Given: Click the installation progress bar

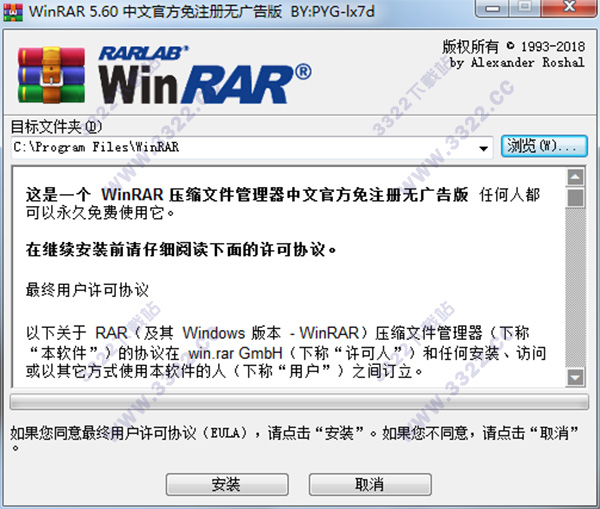Looking at the screenshot, I should tap(299, 401).
